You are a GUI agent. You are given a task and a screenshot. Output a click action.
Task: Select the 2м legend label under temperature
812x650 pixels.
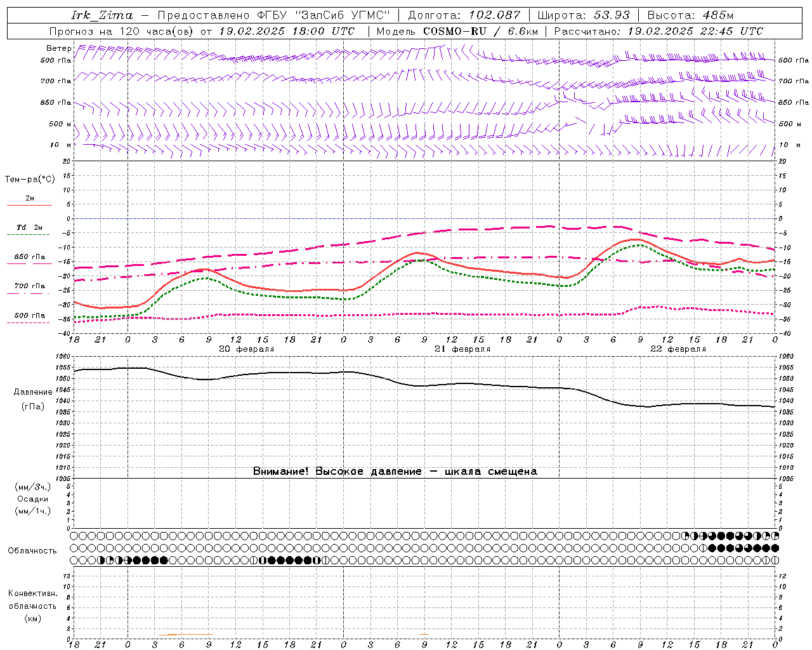click(30, 199)
